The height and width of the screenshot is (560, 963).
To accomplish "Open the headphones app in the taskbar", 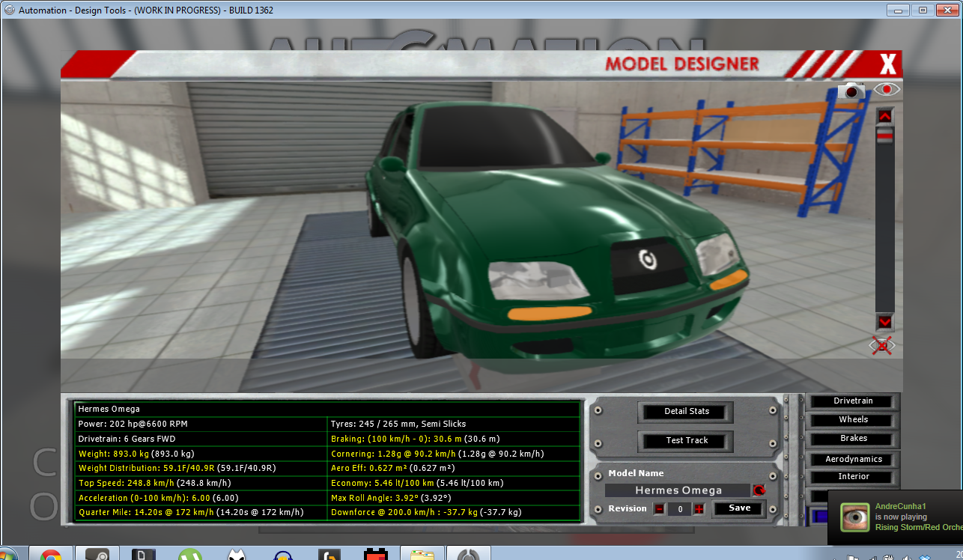I will 283,555.
